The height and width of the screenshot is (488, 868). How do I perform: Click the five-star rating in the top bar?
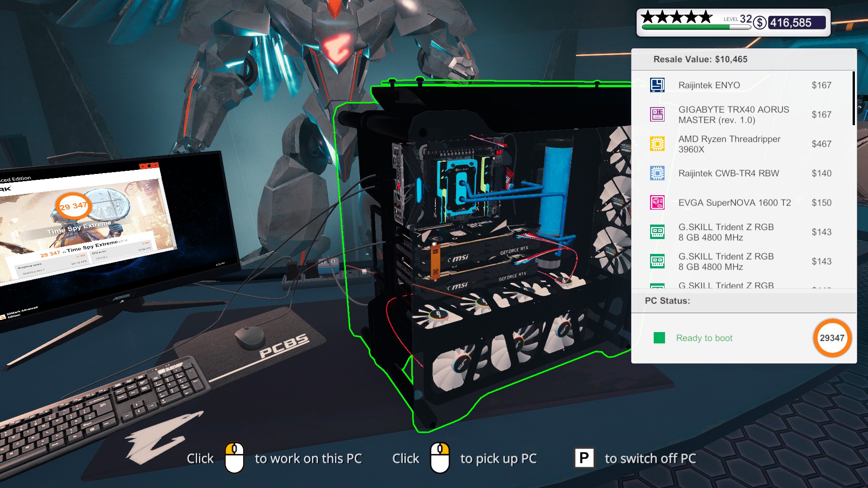[x=676, y=17]
